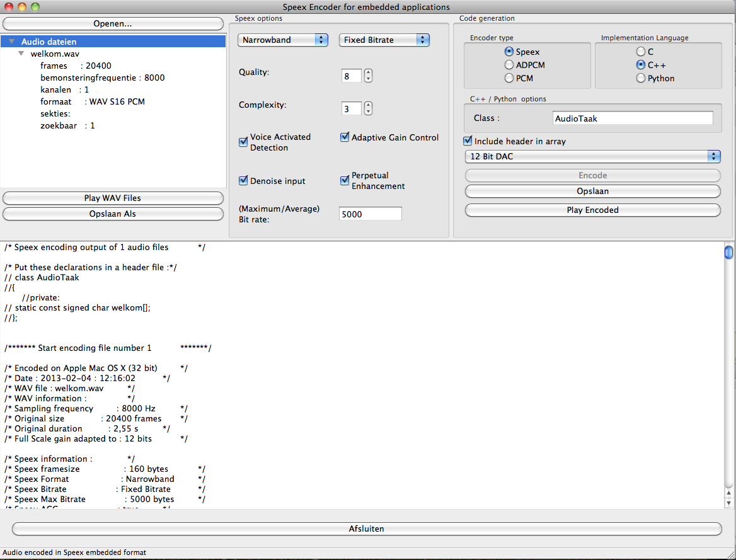This screenshot has width=736, height=560.
Task: Decrease Complexity with the stepper down arrow
Action: pyautogui.click(x=369, y=111)
